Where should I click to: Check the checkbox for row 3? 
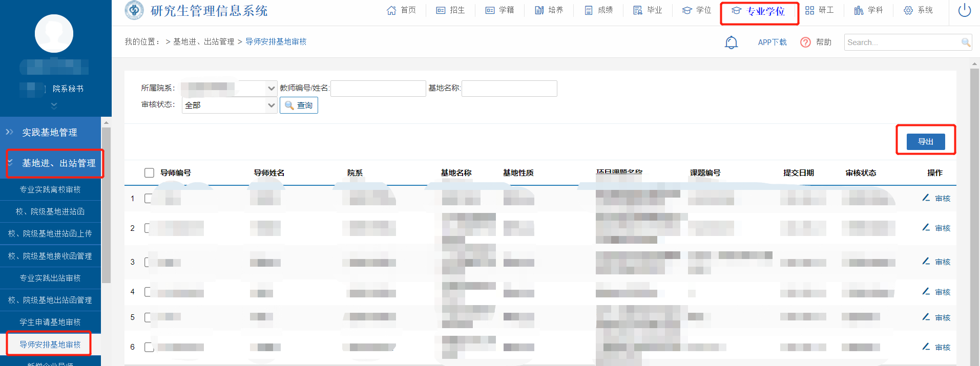tap(149, 262)
